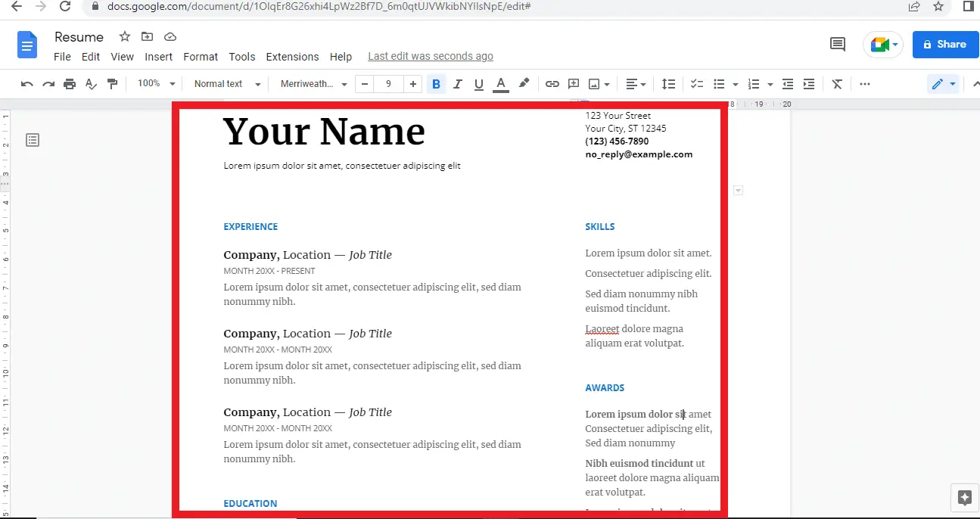
Task: Open the Normal text styles dropdown
Action: click(x=225, y=84)
